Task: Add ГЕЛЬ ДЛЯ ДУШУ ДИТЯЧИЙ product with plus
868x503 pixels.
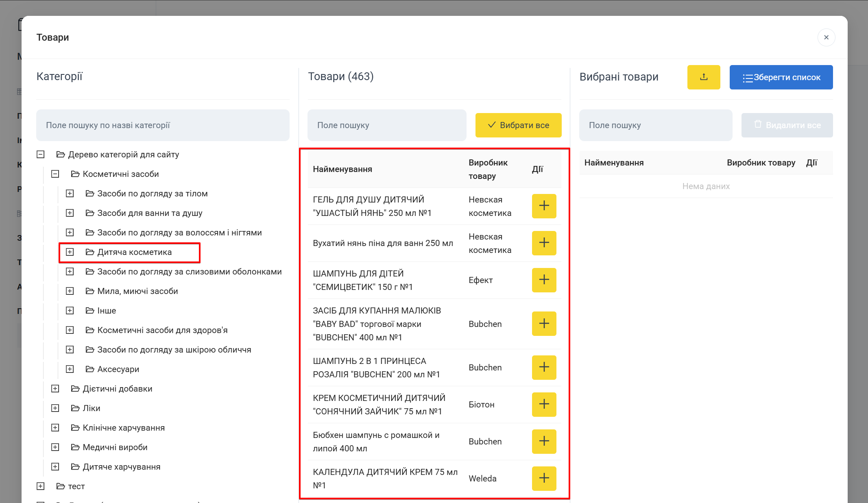Action: 544,206
